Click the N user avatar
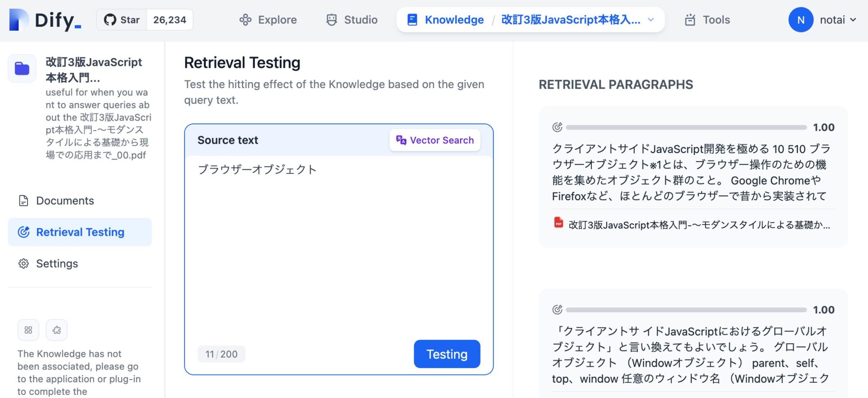The height and width of the screenshot is (398, 868). [x=801, y=20]
